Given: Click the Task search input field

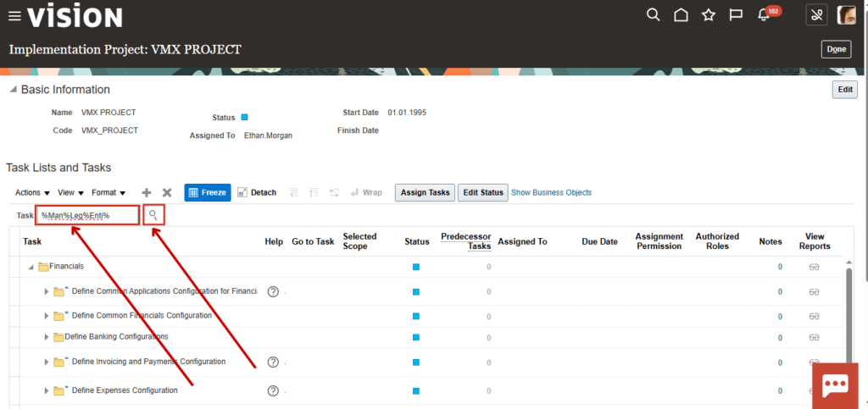Looking at the screenshot, I should coord(87,216).
